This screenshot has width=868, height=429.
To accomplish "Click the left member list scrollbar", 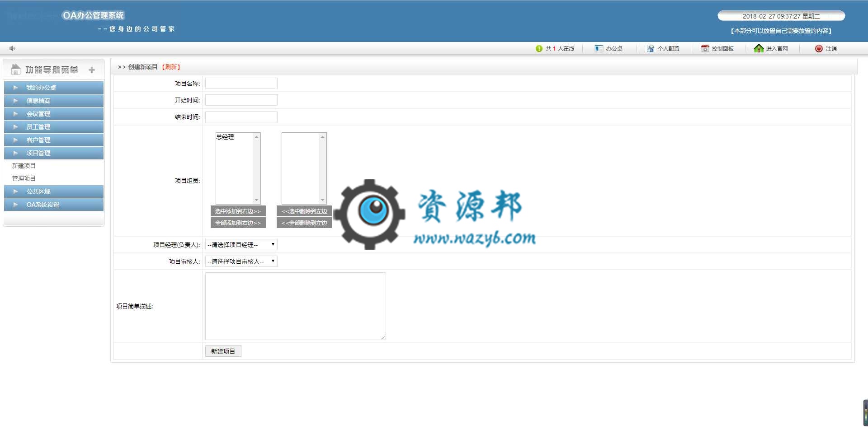I will pos(256,168).
